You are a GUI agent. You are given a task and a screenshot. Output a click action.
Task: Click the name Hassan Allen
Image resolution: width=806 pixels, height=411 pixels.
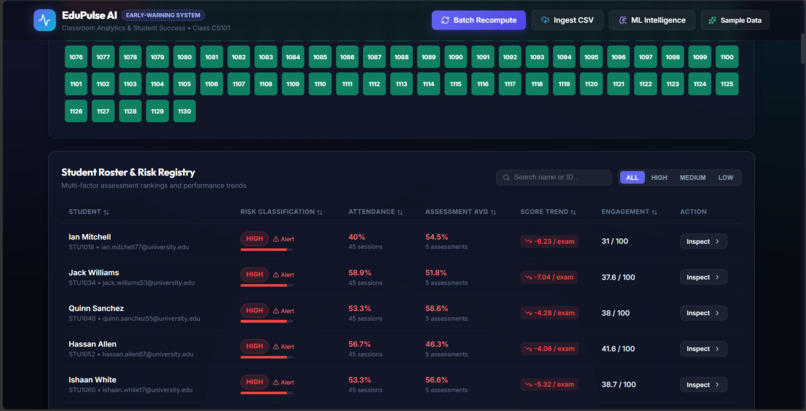tap(93, 344)
